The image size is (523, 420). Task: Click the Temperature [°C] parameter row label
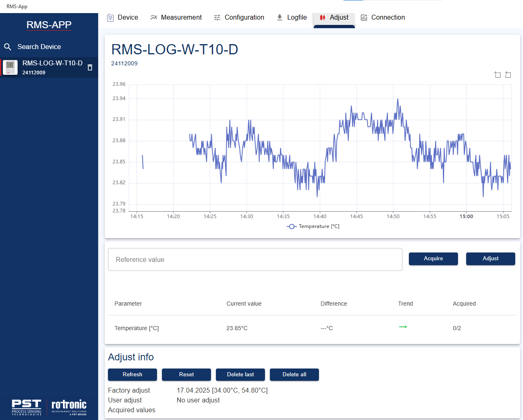[x=137, y=328]
